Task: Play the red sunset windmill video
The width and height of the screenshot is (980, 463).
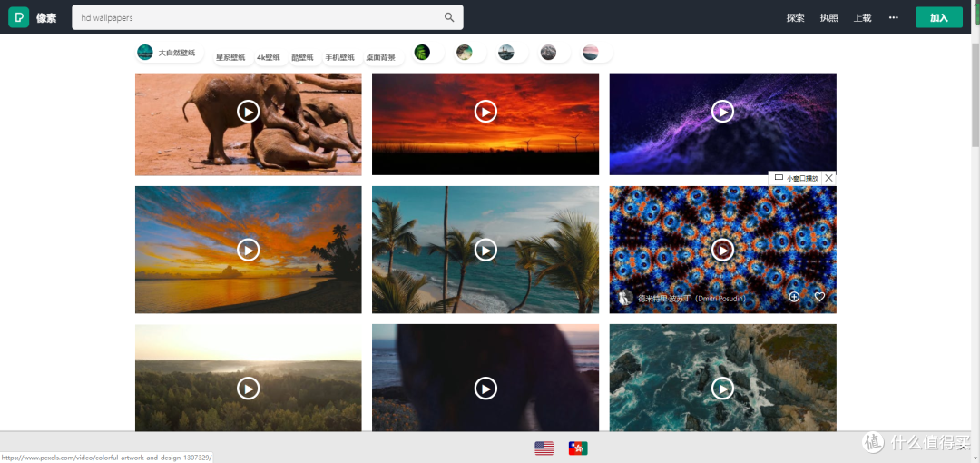Action: (485, 112)
